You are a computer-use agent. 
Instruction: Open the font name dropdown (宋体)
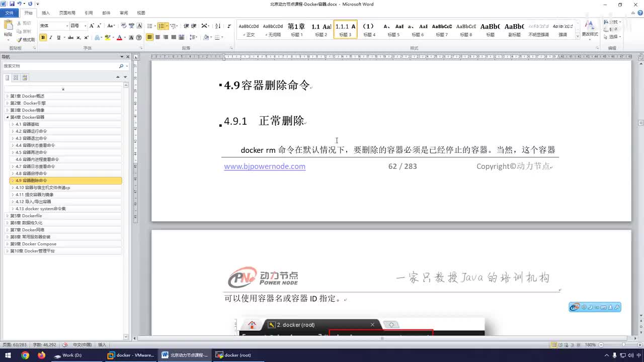click(67, 26)
